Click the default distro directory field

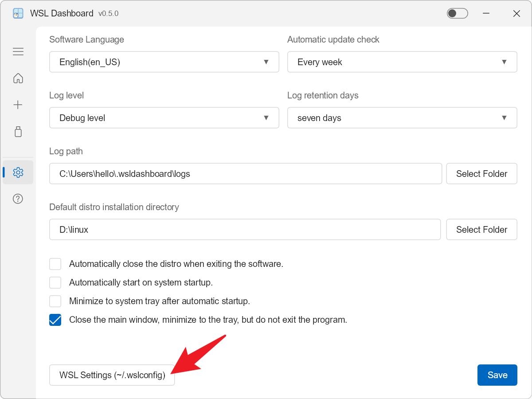tap(245, 230)
